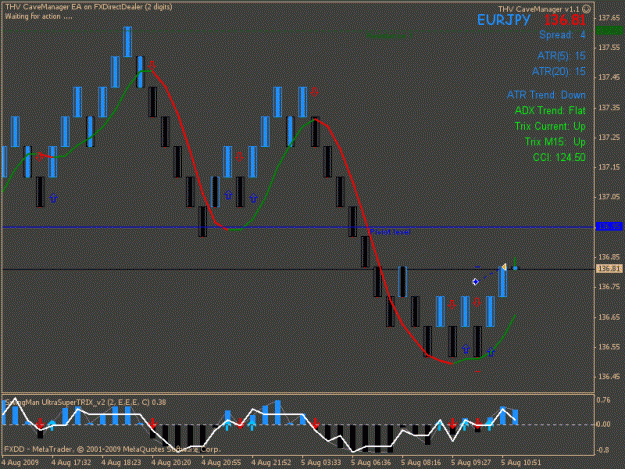625x469 pixels.
Task: Select the '5 Aug 03:33' time axis label
Action: (321, 463)
